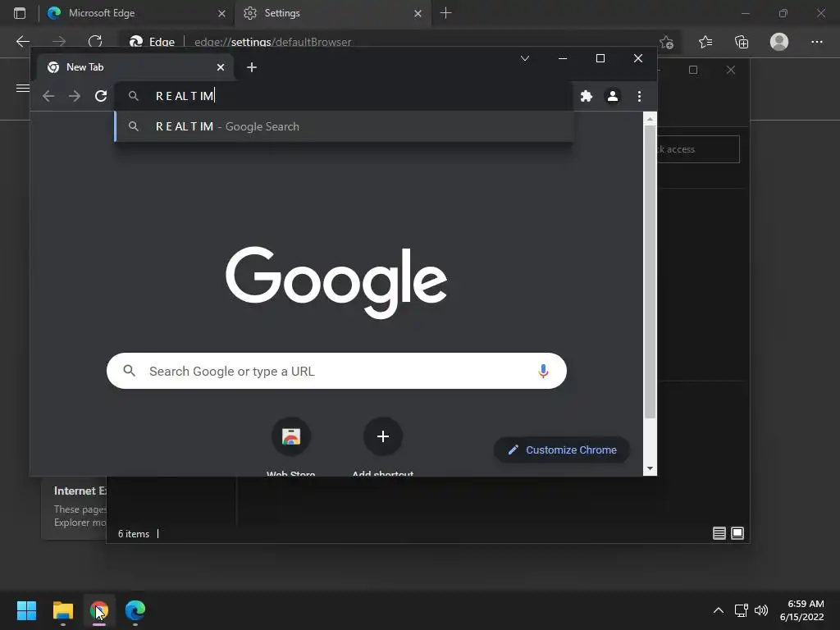Open the taskbar clock and date
This screenshot has height=630, width=840.
(801, 610)
